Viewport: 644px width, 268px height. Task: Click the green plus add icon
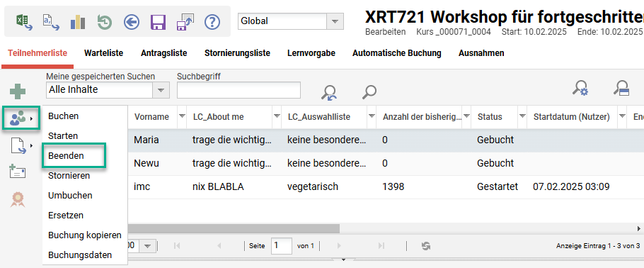[x=18, y=91]
